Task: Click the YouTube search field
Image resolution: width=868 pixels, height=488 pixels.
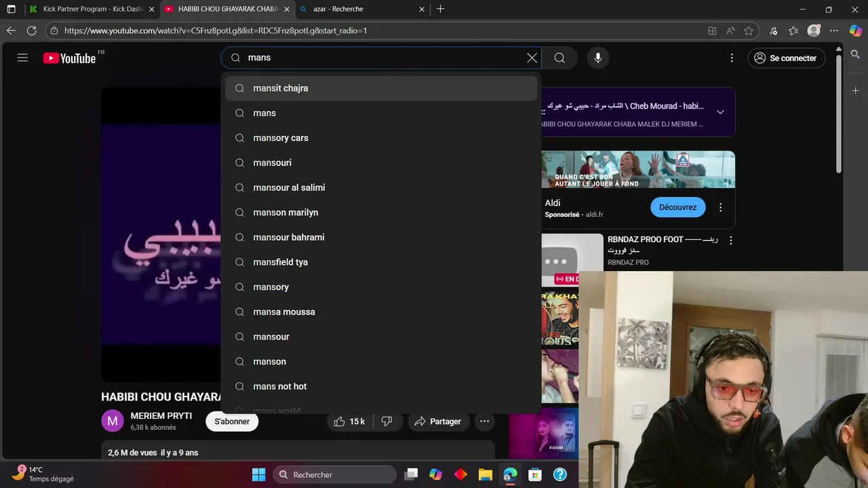Action: (x=380, y=58)
